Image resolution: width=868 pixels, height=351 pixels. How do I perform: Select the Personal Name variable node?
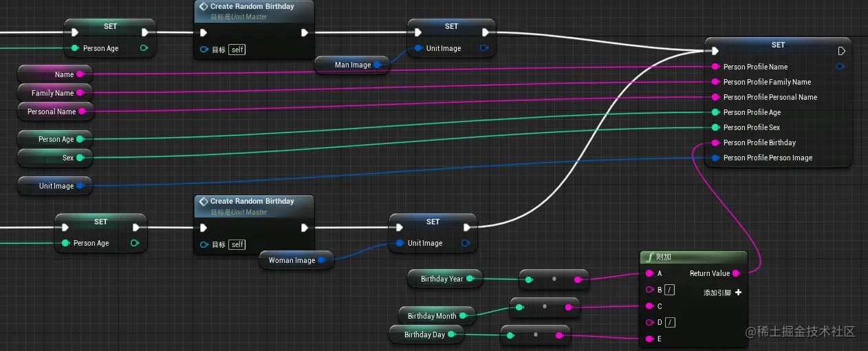coord(56,111)
